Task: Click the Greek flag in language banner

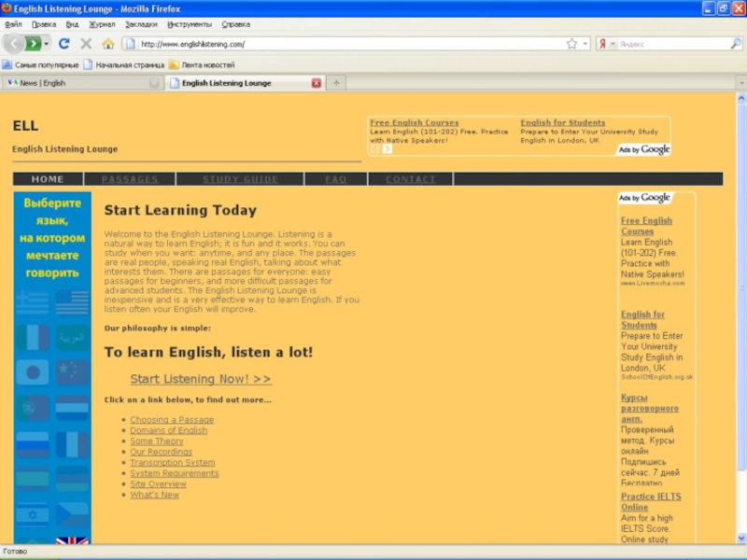Action: coord(33,301)
